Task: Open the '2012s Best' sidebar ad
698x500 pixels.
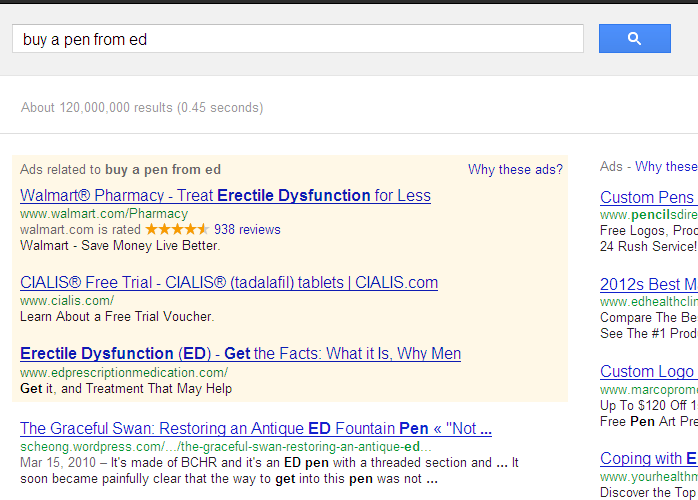Action: [647, 285]
